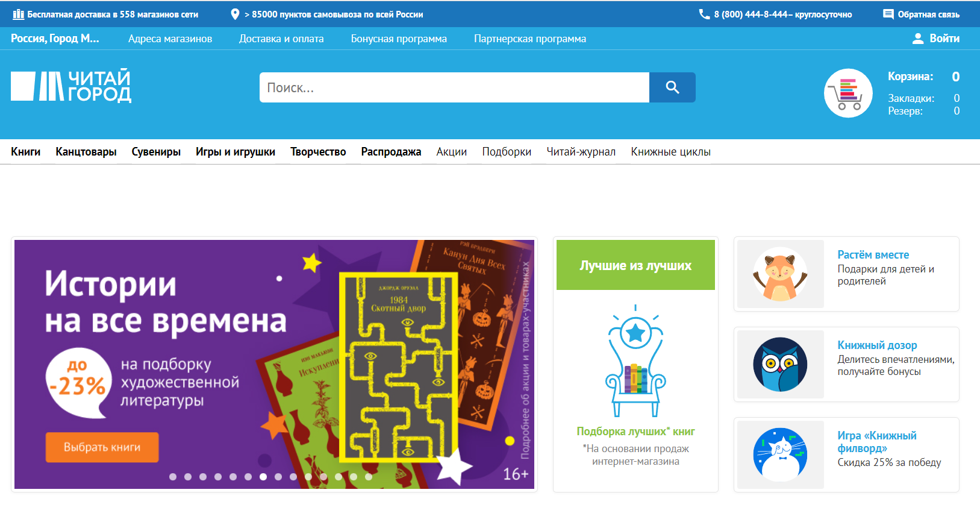This screenshot has width=980, height=516.
Task: Open the shopping cart icon
Action: 848,93
